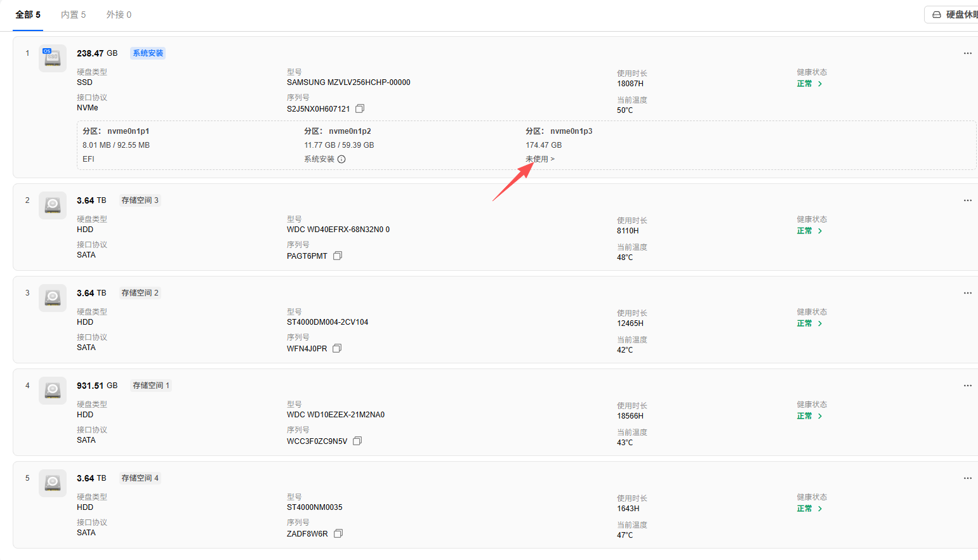Click the 硬盘休眠 button

pyautogui.click(x=952, y=15)
